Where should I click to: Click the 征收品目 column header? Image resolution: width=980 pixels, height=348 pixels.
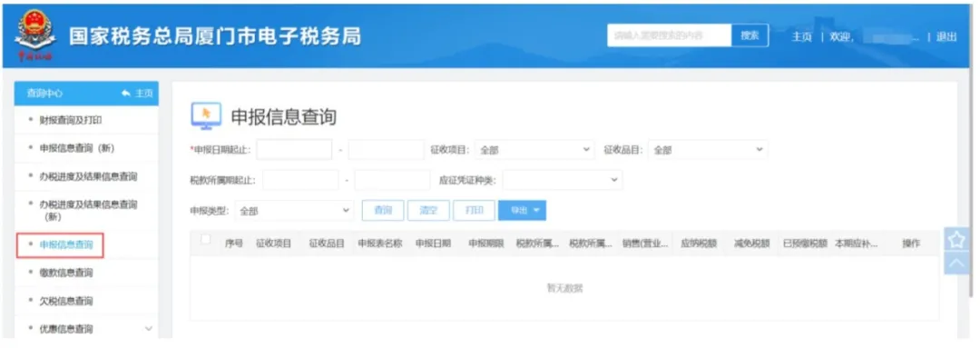[327, 244]
